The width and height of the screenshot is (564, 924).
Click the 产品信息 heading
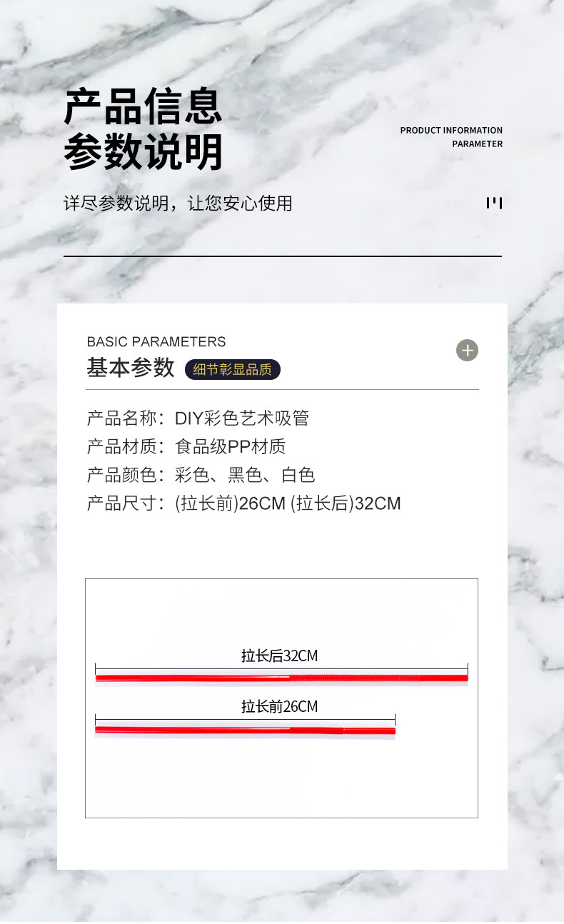pos(143,107)
